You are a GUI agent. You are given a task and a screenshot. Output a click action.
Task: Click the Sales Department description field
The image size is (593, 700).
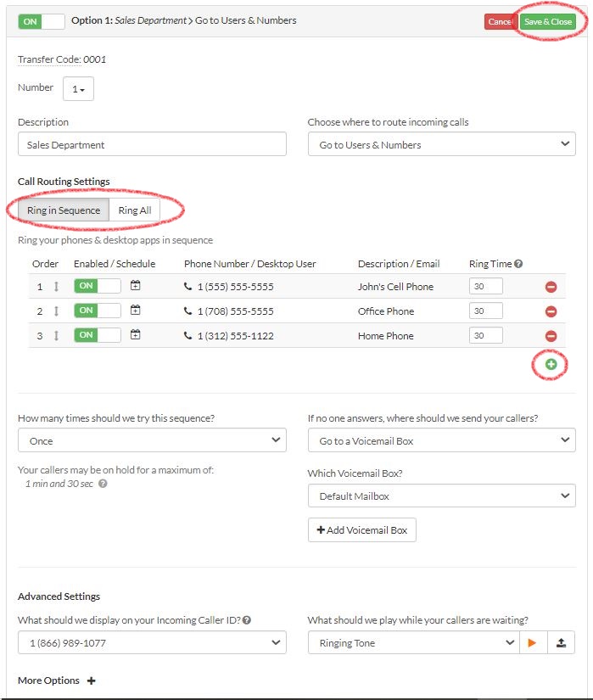click(x=152, y=144)
